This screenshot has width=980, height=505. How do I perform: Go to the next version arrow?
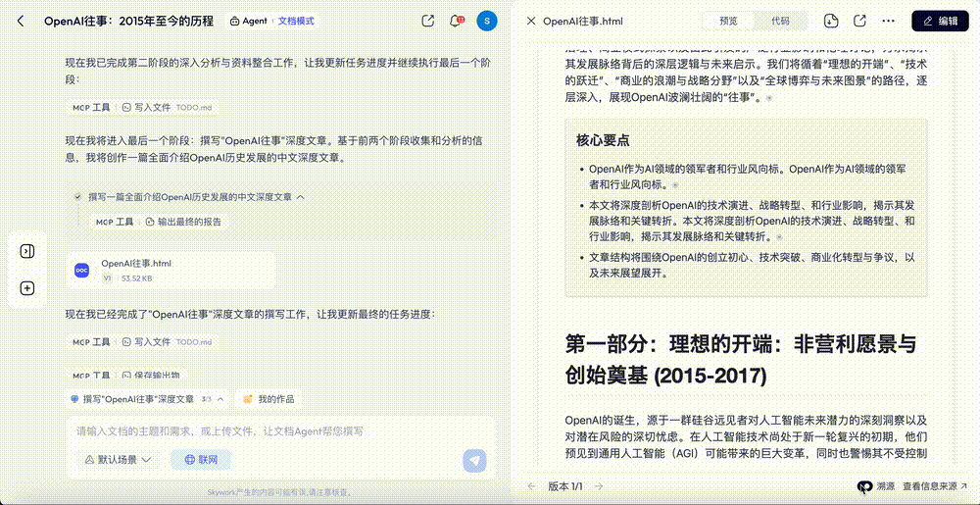coord(598,485)
